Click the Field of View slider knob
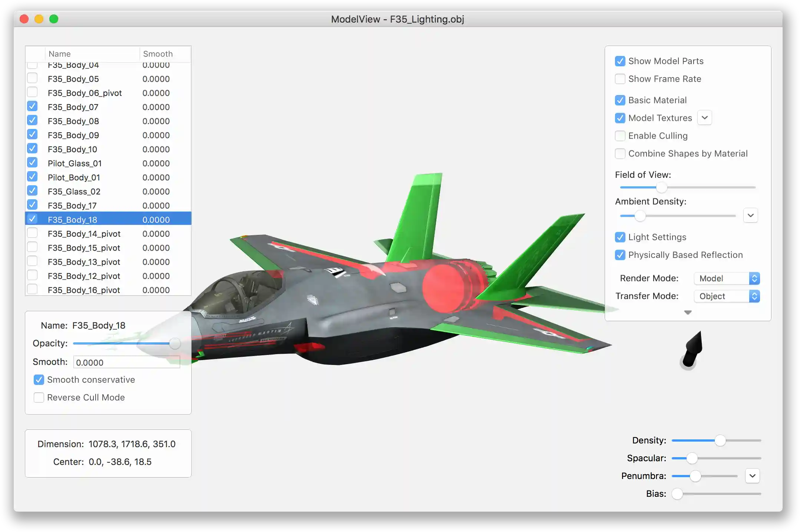This screenshot has height=532, width=800. [x=661, y=187]
